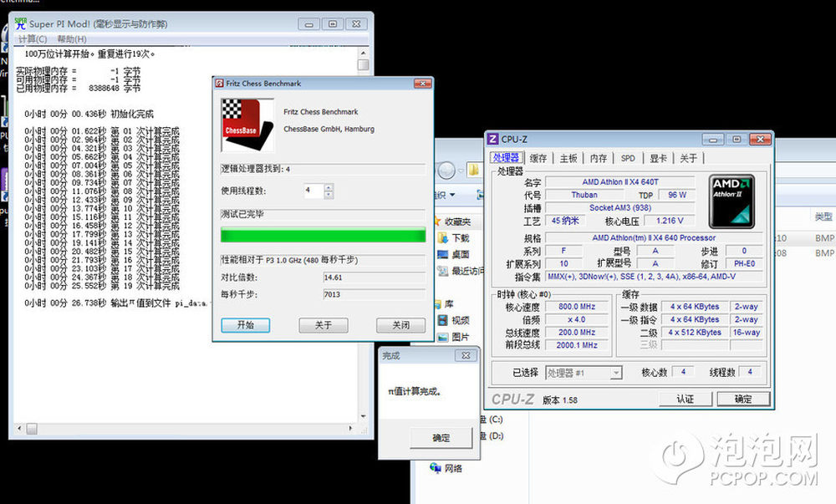Expand the 处理器 #1 selection dropdown
The image size is (836, 504).
point(616,373)
